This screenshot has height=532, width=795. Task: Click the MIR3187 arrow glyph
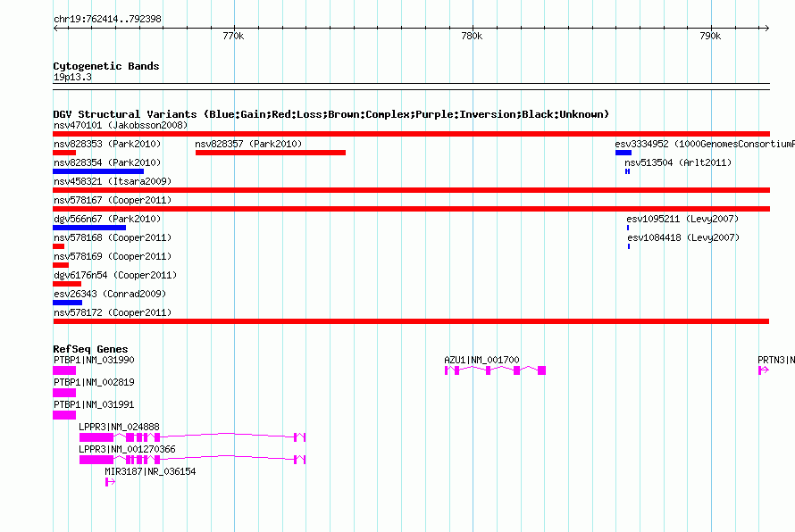pyautogui.click(x=110, y=482)
